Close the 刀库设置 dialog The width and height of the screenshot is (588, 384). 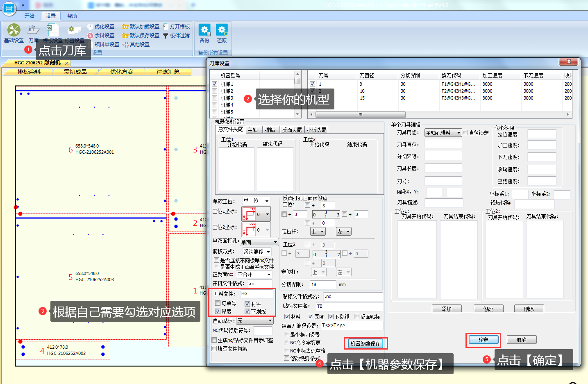point(569,61)
